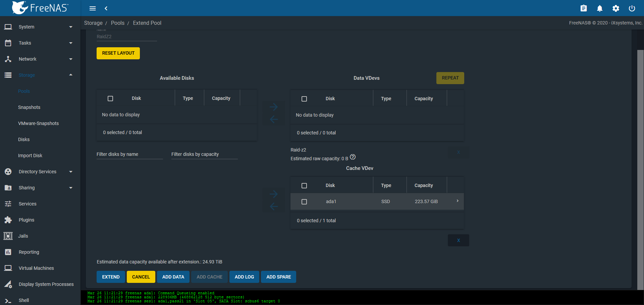Screen dimensions: 644x305
Task: Click the Storage icon in sidebar
Action: 8,75
